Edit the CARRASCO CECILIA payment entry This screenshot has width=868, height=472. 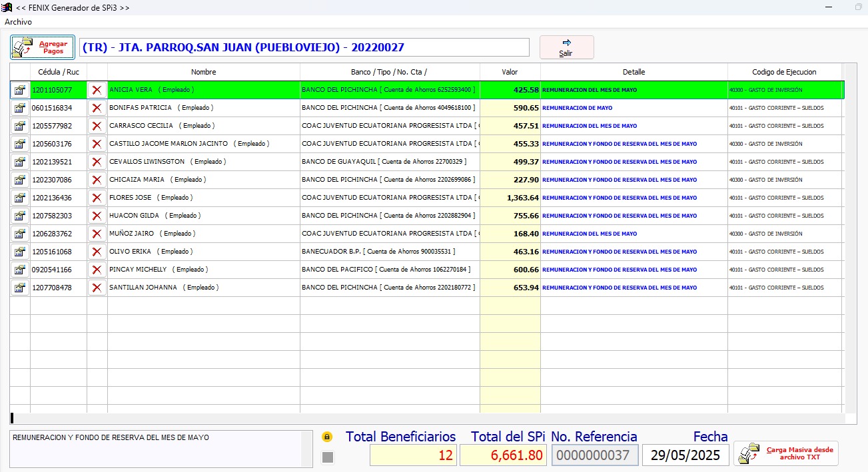point(20,126)
